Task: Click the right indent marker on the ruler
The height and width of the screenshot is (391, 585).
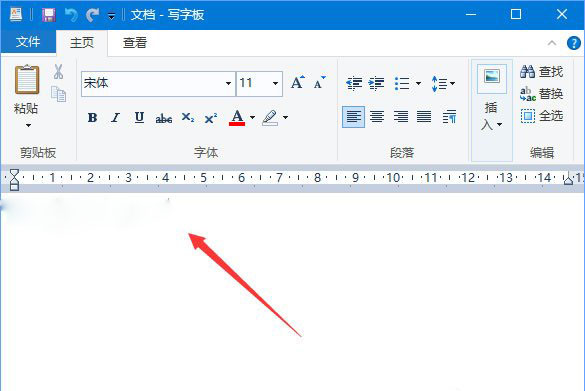Action: pos(568,180)
